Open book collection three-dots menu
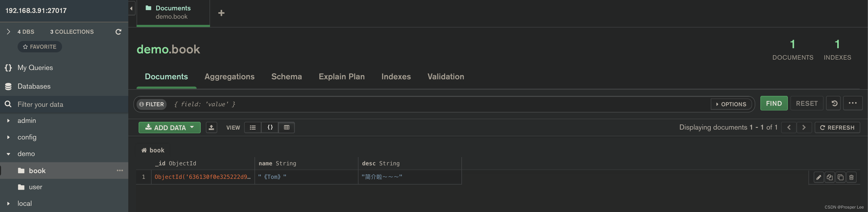 click(119, 171)
